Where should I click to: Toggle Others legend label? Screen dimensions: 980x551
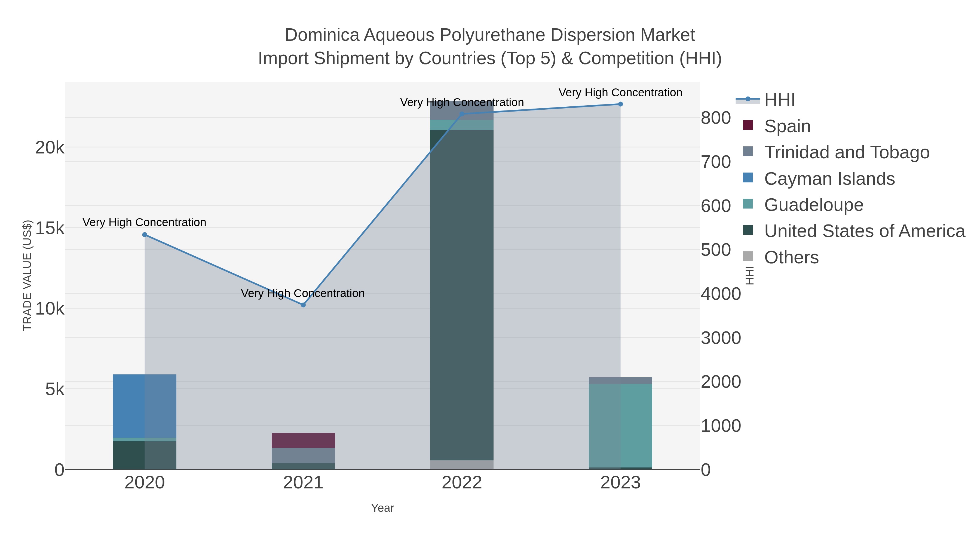coord(791,257)
